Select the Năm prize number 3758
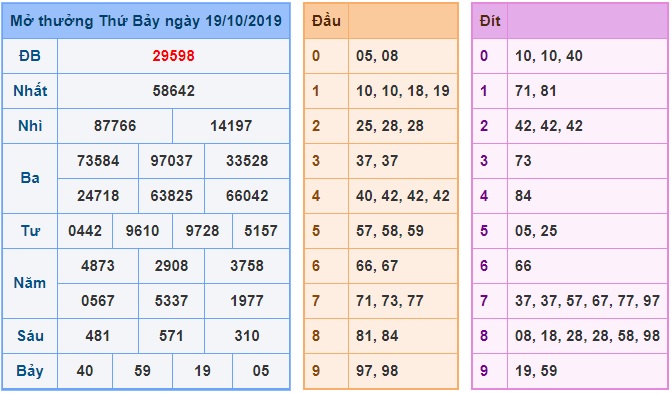This screenshot has width=672, height=394. coord(247,266)
